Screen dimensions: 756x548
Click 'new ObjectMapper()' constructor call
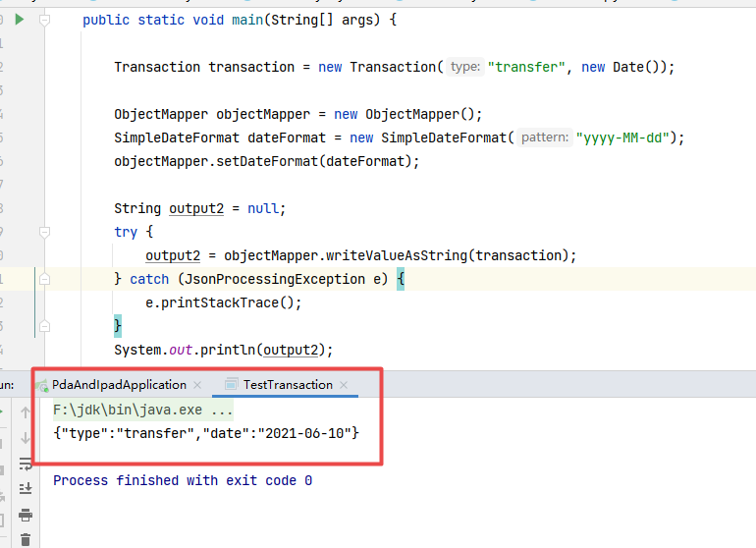pyautogui.click(x=404, y=114)
